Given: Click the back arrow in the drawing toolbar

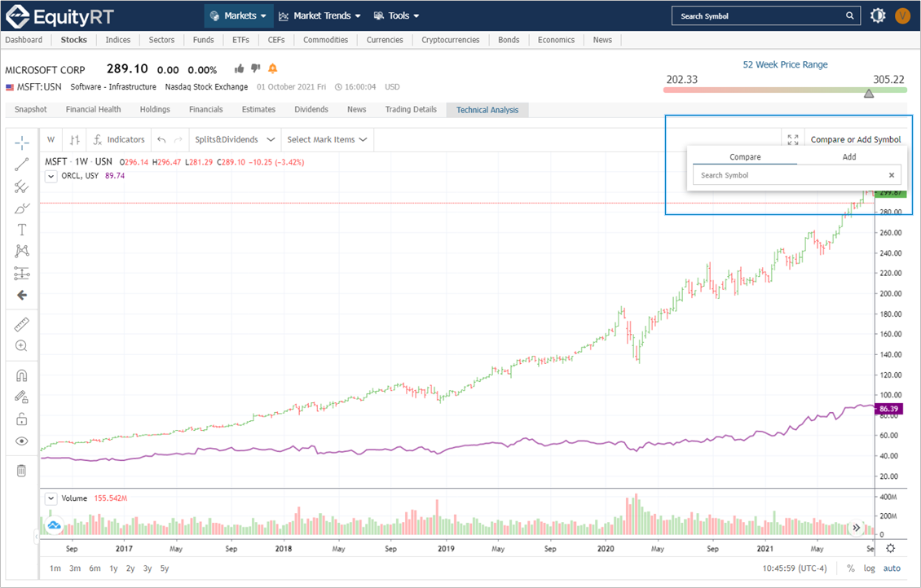Looking at the screenshot, I should [x=22, y=295].
